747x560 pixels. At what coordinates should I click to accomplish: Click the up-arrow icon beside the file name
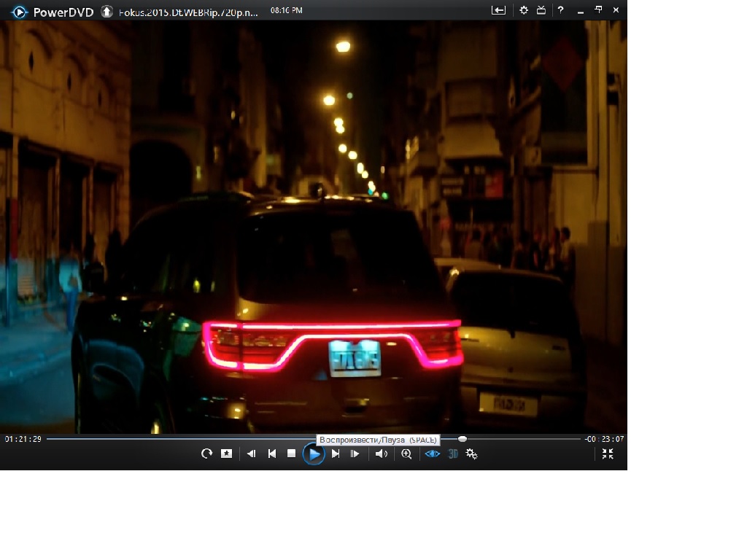pos(107,12)
